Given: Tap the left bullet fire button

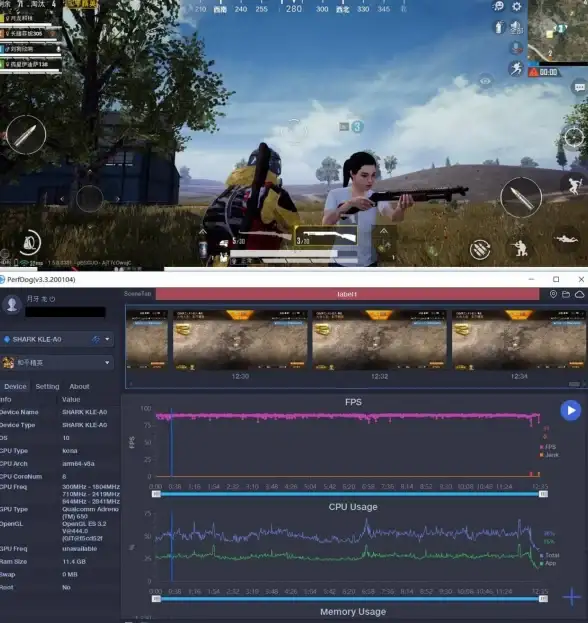Looking at the screenshot, I should click(26, 135).
